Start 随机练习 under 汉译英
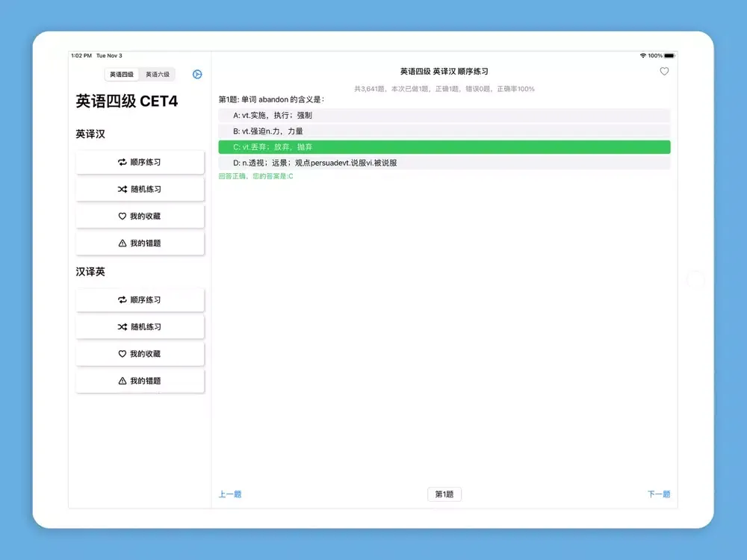Image resolution: width=747 pixels, height=560 pixels. pos(140,327)
